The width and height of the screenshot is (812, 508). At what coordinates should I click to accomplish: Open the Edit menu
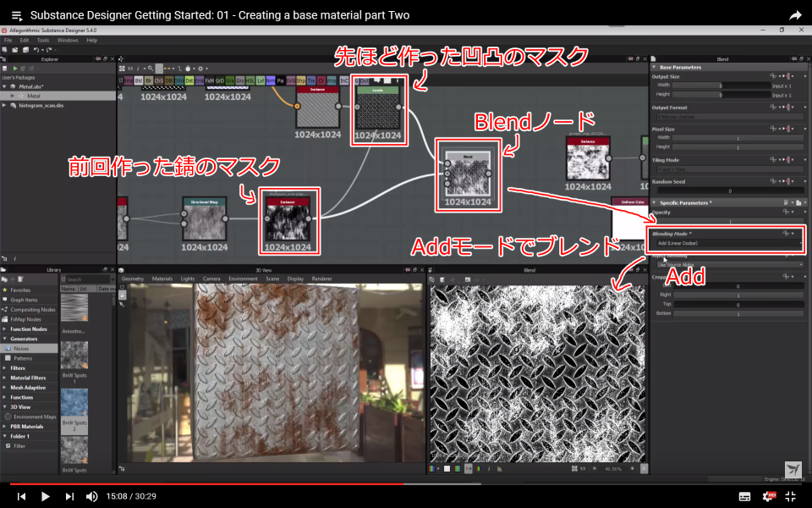(25, 40)
